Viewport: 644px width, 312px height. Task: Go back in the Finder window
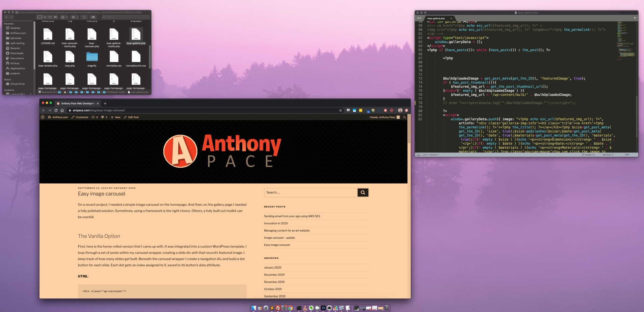[6, 17]
